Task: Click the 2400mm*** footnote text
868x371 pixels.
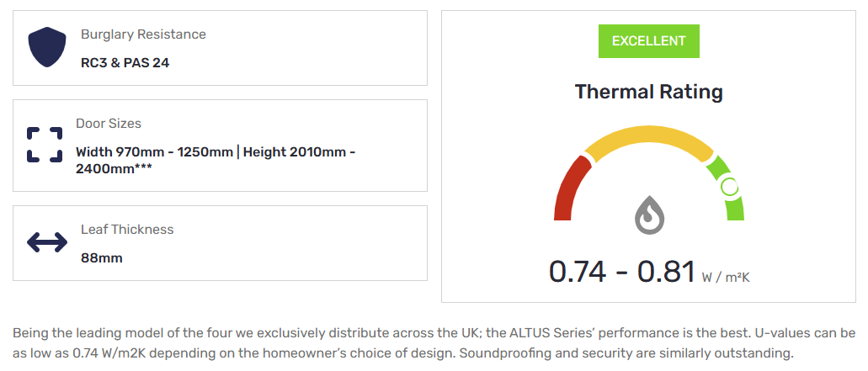Action: pos(114,168)
